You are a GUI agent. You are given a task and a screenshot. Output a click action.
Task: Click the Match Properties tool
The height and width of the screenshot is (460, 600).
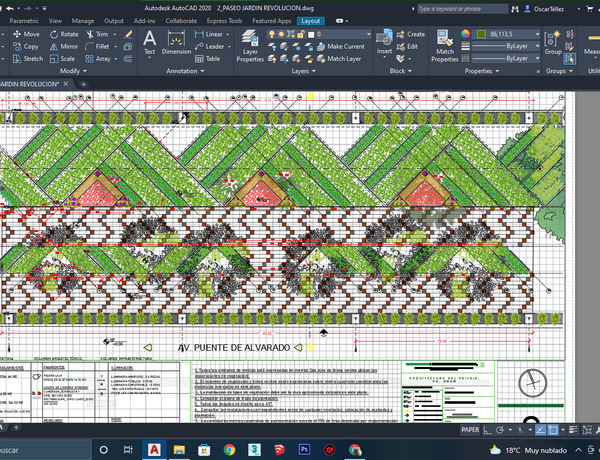coord(446,45)
